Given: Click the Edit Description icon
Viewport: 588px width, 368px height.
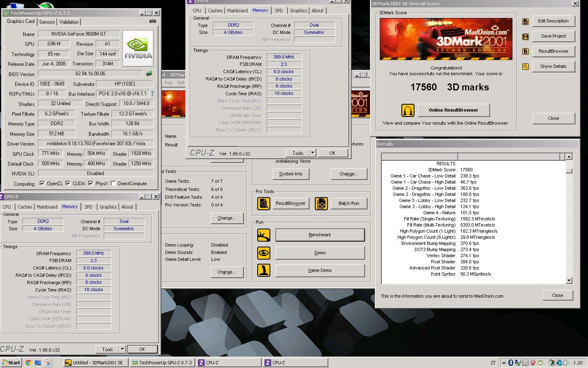Looking at the screenshot, I should (526, 21).
